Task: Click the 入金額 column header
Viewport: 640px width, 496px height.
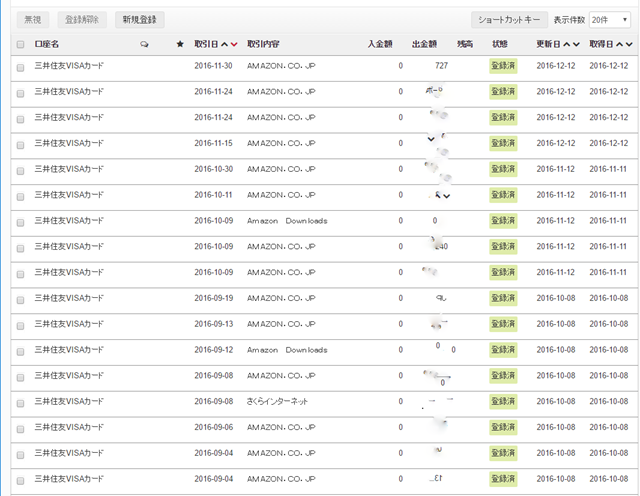Action: pyautogui.click(x=380, y=44)
